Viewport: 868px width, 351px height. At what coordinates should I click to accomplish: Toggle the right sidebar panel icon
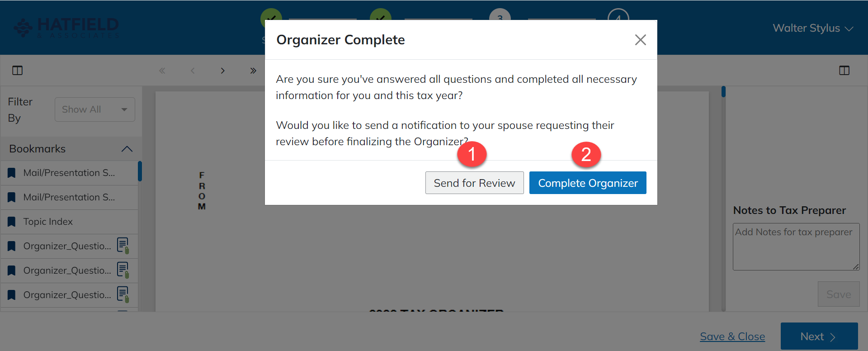click(844, 71)
